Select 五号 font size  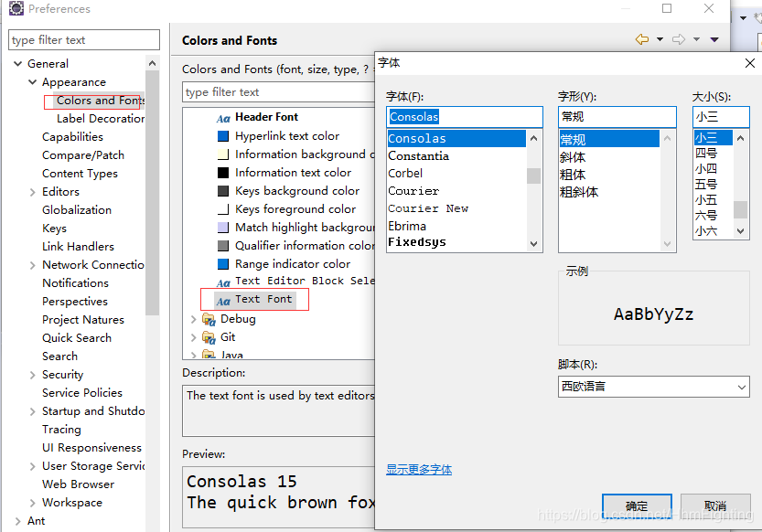(706, 185)
